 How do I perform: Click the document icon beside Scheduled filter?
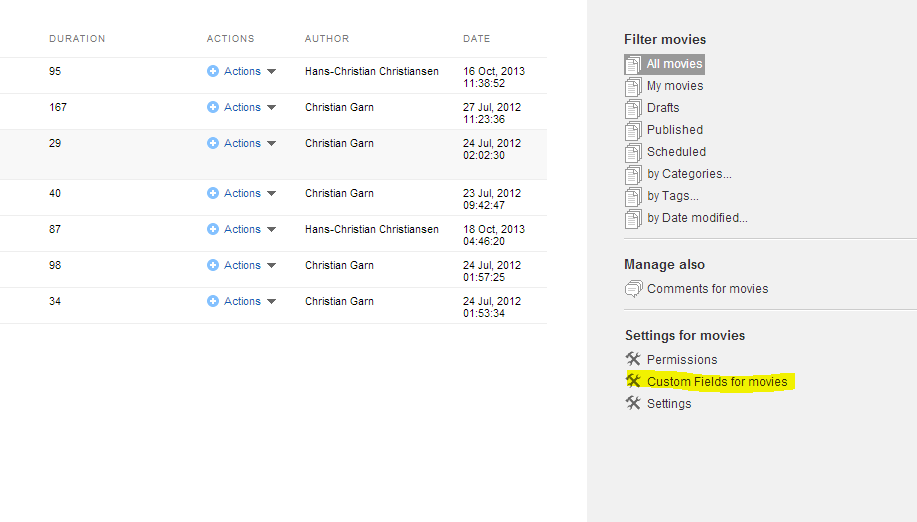point(633,153)
